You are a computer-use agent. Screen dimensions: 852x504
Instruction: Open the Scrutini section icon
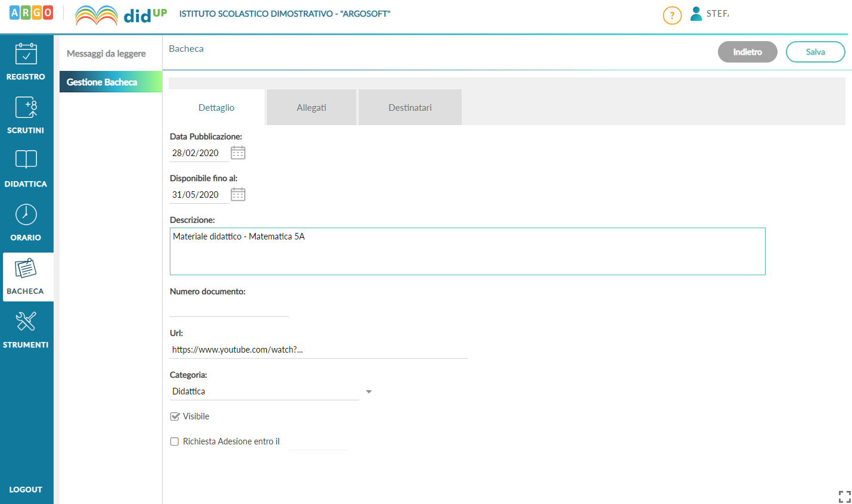click(26, 108)
